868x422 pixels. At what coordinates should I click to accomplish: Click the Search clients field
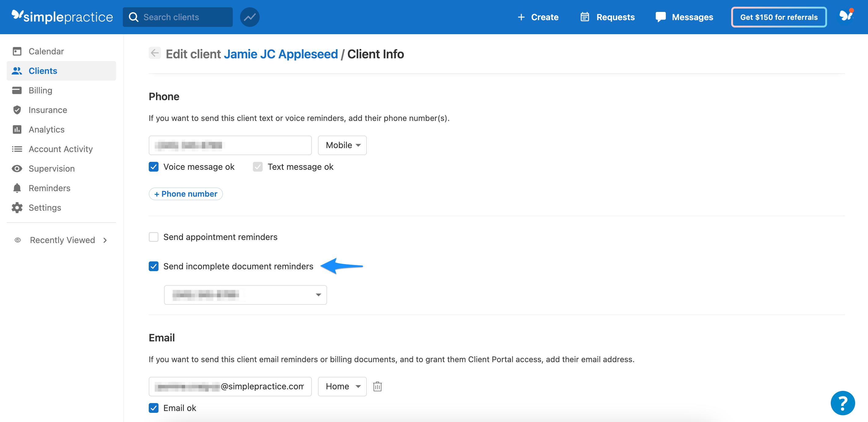click(177, 17)
